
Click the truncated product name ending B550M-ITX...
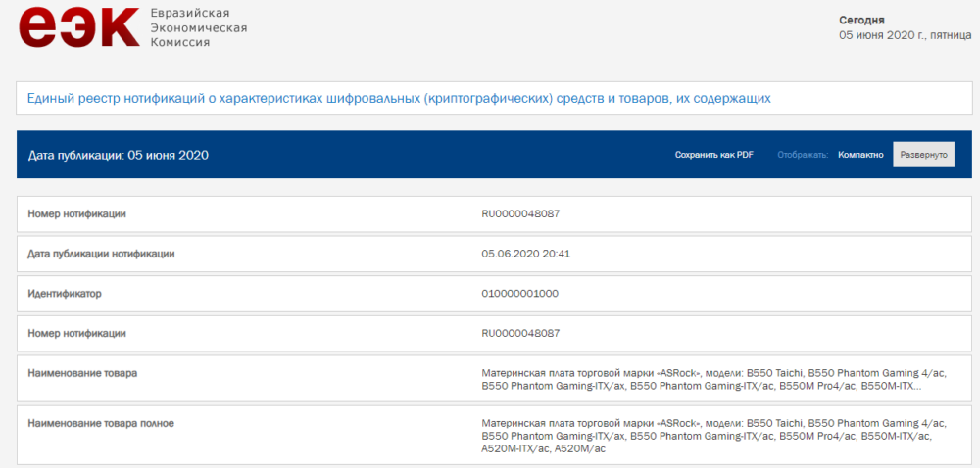pyautogui.click(x=714, y=379)
